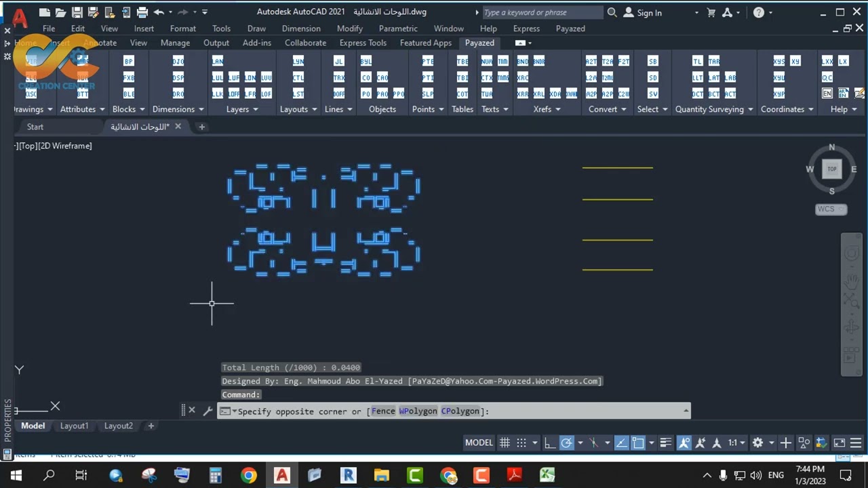Click the TRX lines tool icon

[339, 77]
